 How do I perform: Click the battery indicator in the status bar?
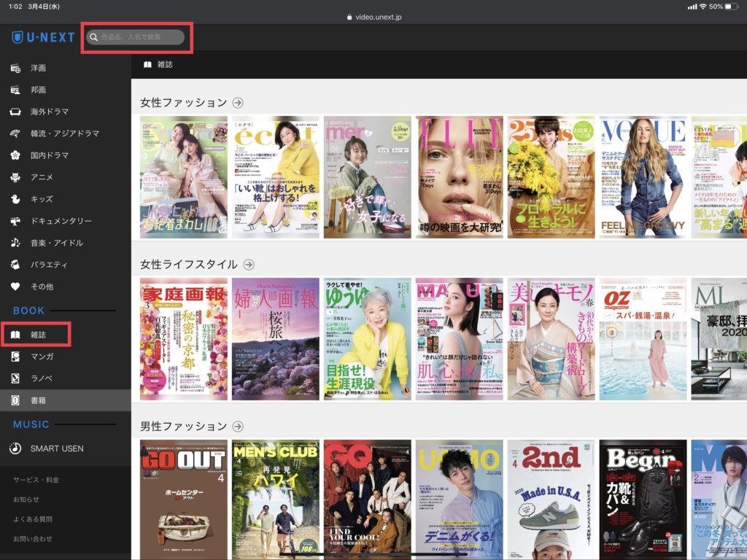click(732, 7)
